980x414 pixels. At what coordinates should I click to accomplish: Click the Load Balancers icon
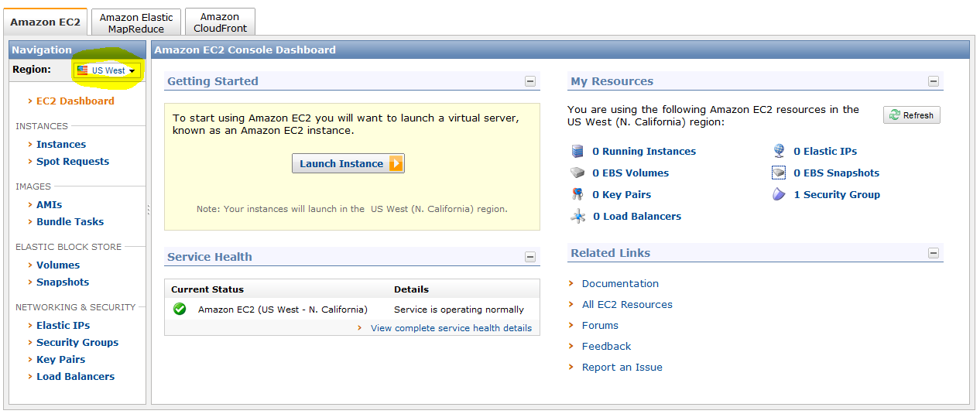tap(577, 217)
